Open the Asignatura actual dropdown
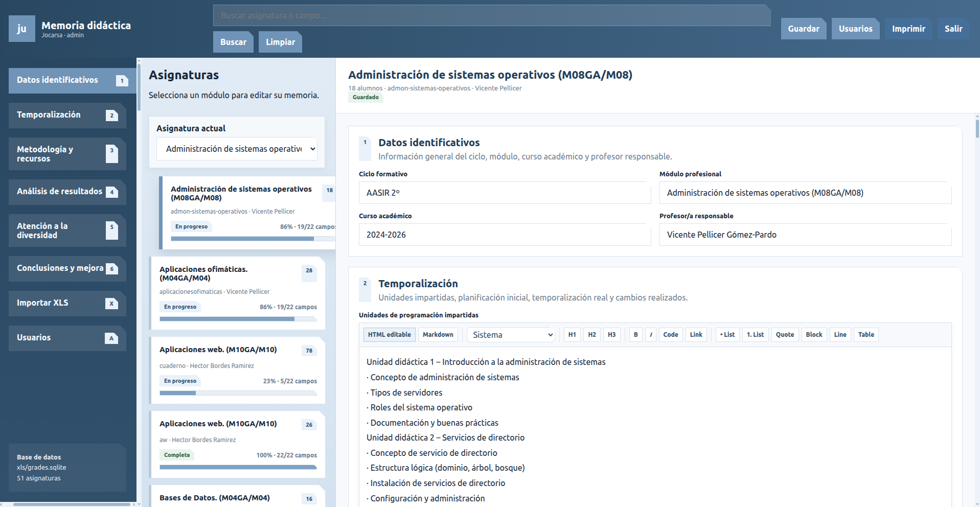The width and height of the screenshot is (980, 507). click(237, 149)
